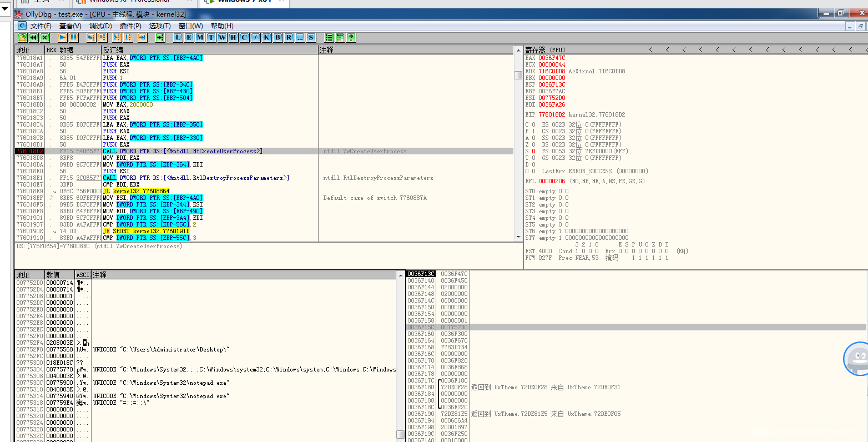The width and height of the screenshot is (868, 442).
Task: Click the green Help question-mark icon
Action: coord(351,37)
